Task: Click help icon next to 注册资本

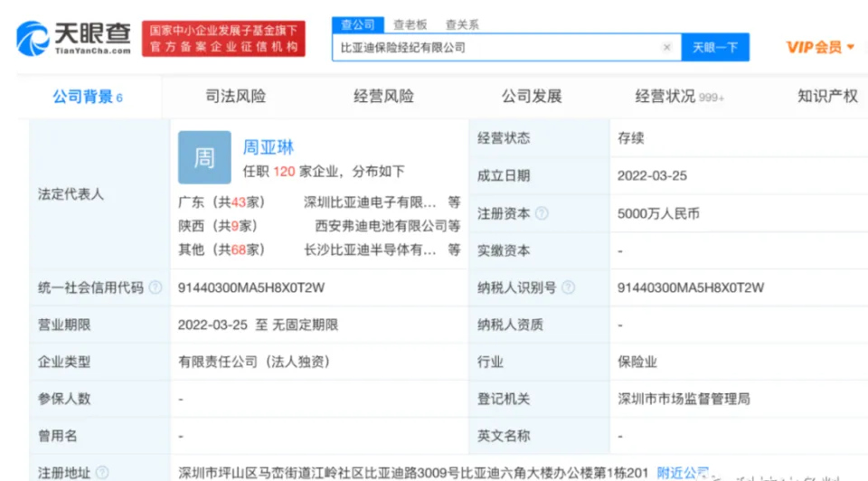Action: coord(541,214)
